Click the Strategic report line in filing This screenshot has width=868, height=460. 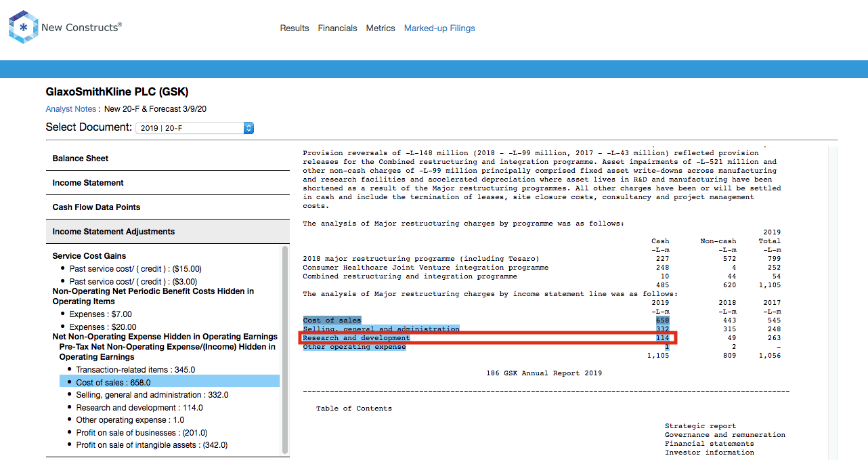point(700,426)
